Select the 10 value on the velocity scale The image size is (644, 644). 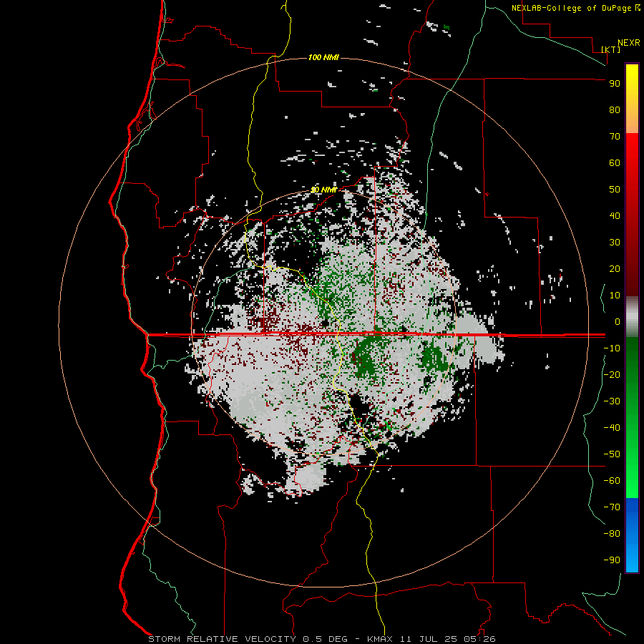pos(615,296)
